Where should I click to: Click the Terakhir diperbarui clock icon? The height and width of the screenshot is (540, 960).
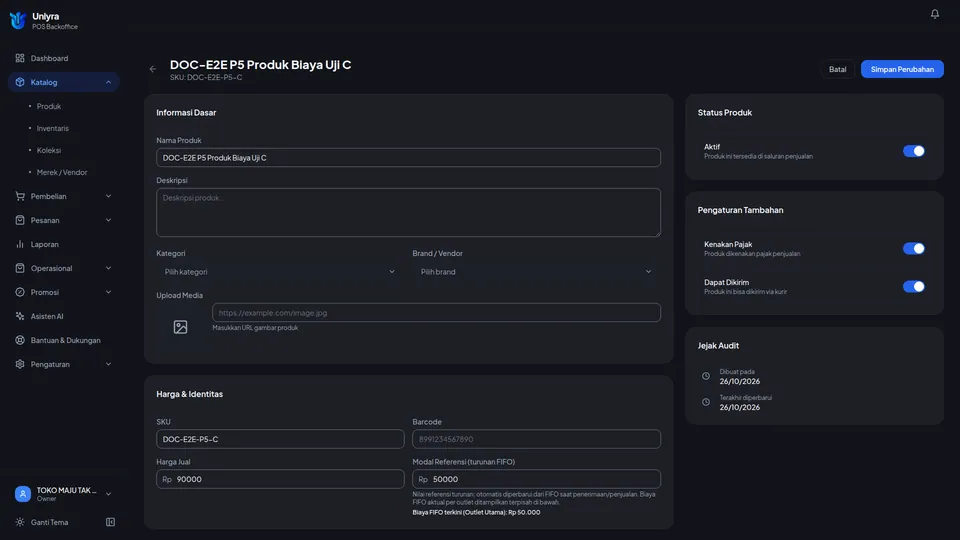coord(706,402)
